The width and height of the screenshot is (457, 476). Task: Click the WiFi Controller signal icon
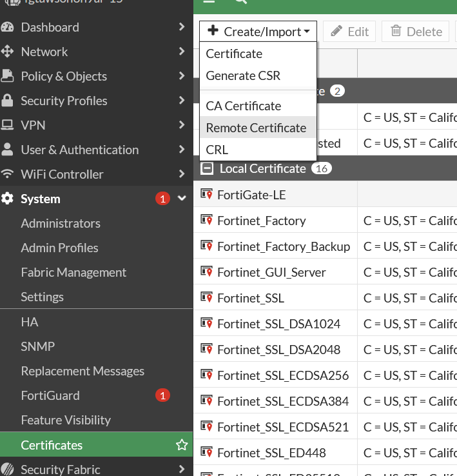8,174
